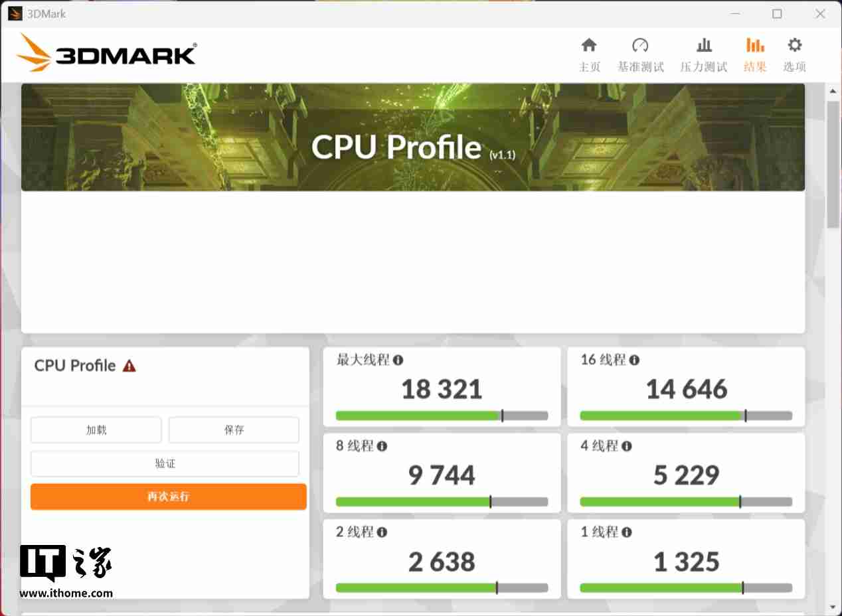Click the vertical scrollbar down arrow

tap(833, 607)
